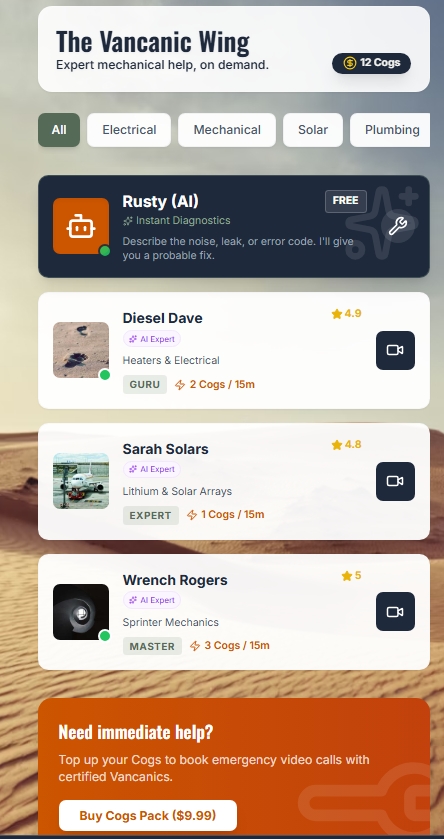Open Sarah Solars' airplane thumbnail

pyautogui.click(x=81, y=481)
